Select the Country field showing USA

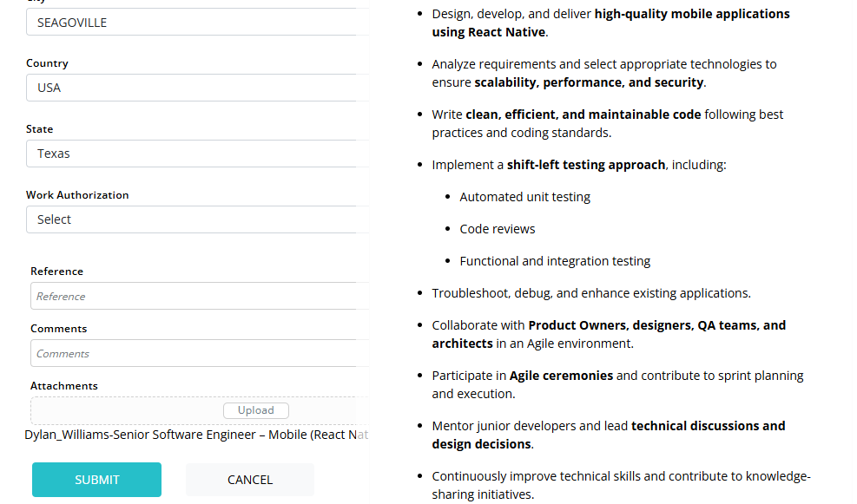pos(195,88)
